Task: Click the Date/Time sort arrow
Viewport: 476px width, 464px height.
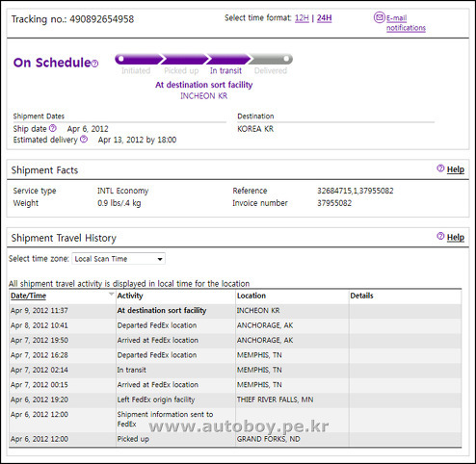Action: pyautogui.click(x=111, y=294)
